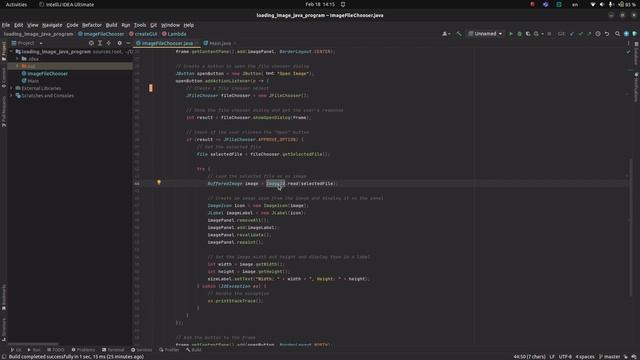
Task: Click 4 spaces indent in status bar
Action: pyautogui.click(x=585, y=356)
